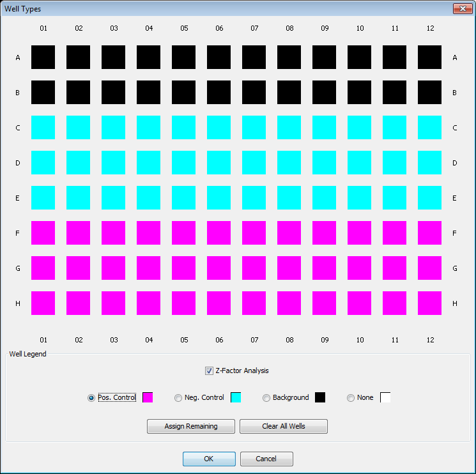Click bottom column header 03
476x474 pixels.
pyautogui.click(x=114, y=340)
